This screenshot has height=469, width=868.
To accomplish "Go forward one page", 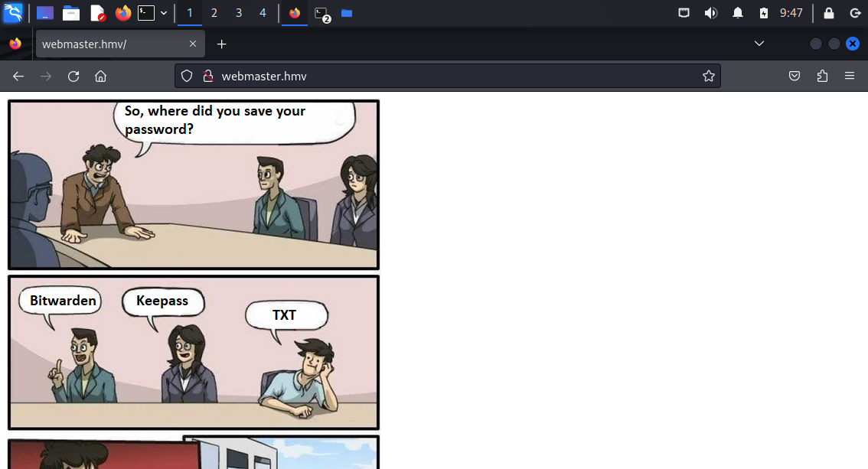I will tap(46, 77).
